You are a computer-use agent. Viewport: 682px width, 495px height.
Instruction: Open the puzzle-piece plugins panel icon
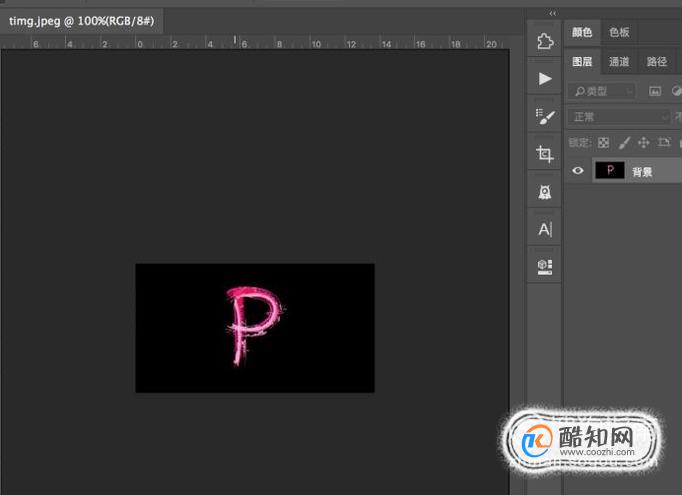[x=545, y=41]
